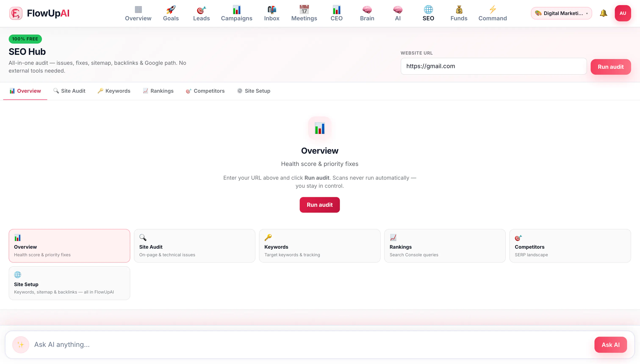Open Meetings via the calendar icon
Image resolution: width=640 pixels, height=364 pixels.
304,10
